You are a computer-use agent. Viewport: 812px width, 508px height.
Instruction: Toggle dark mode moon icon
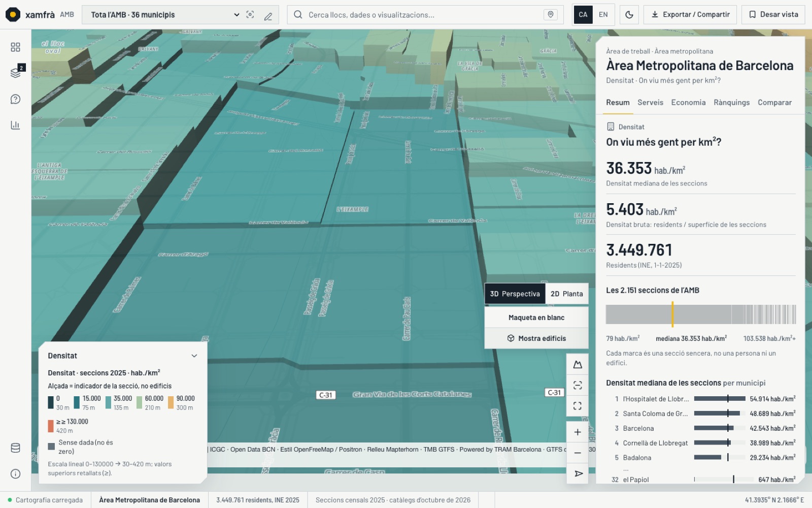[x=629, y=15]
